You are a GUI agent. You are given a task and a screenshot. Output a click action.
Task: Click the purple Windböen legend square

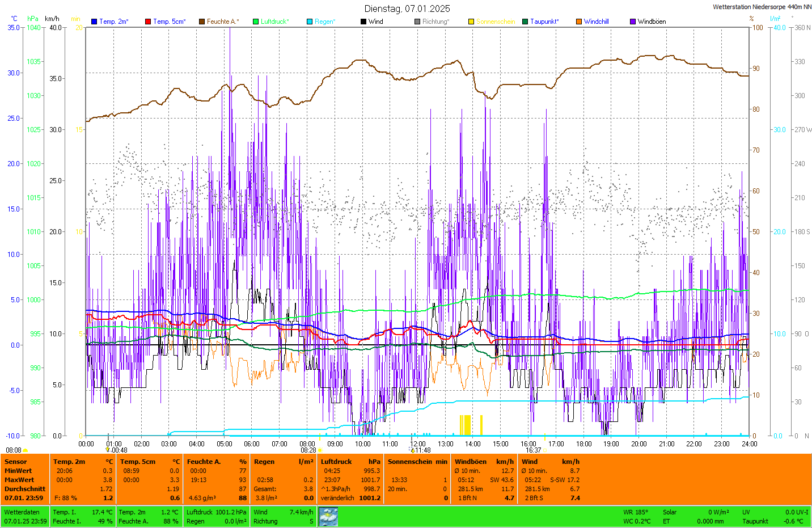tap(633, 22)
